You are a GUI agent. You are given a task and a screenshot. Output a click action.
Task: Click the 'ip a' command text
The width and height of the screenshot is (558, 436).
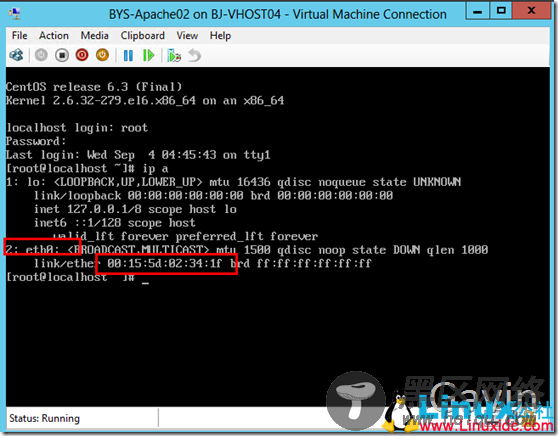point(155,169)
